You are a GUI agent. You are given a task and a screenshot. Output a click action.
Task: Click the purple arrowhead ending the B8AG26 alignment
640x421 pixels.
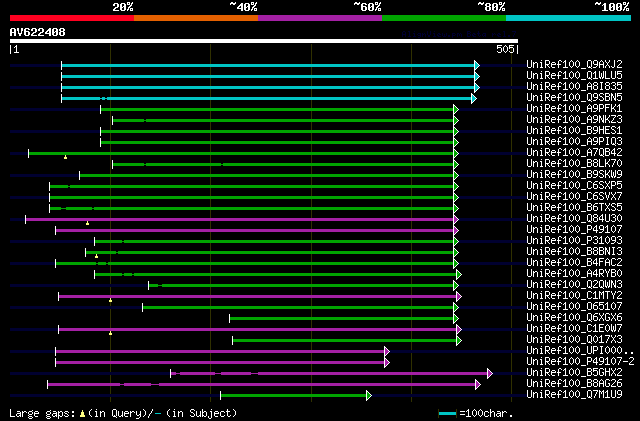478,384
